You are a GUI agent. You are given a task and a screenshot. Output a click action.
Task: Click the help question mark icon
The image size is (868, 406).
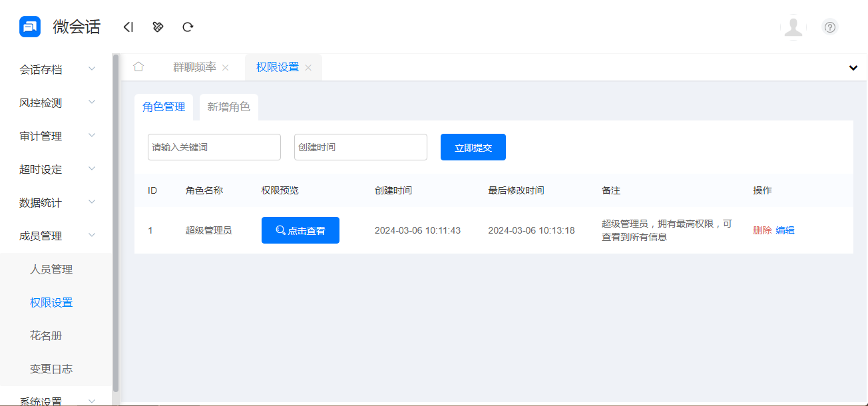[829, 27]
